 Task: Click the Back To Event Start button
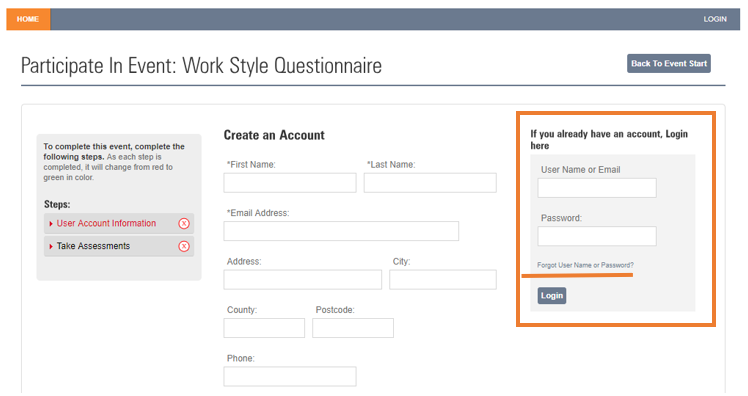[668, 63]
